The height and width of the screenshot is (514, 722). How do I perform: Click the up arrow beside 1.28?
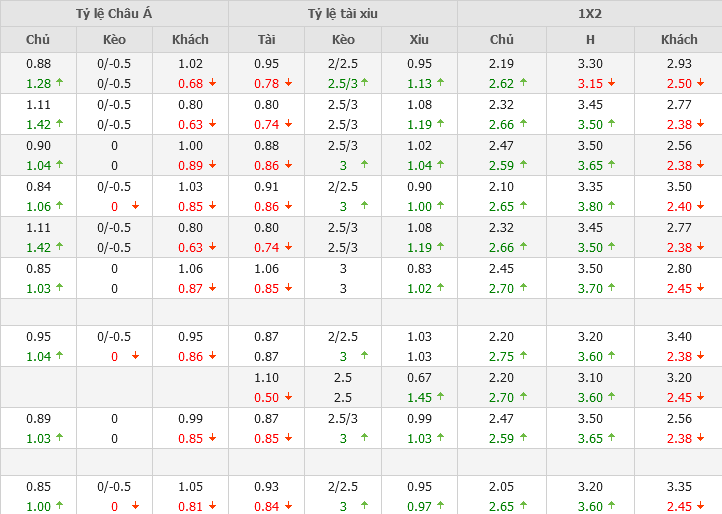59,83
